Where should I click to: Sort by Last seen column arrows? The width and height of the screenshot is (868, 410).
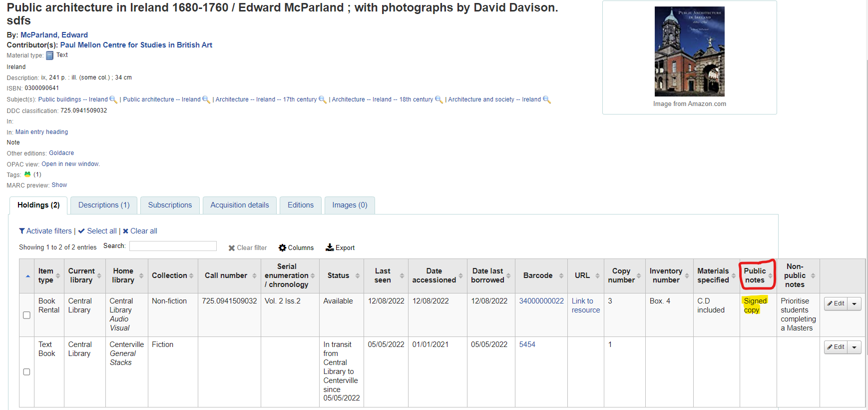[402, 275]
